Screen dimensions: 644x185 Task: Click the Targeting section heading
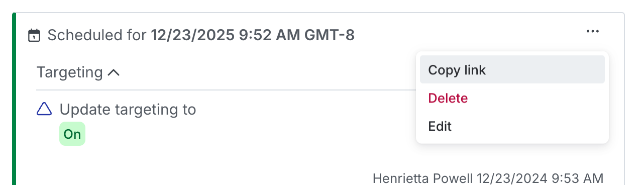pos(70,72)
